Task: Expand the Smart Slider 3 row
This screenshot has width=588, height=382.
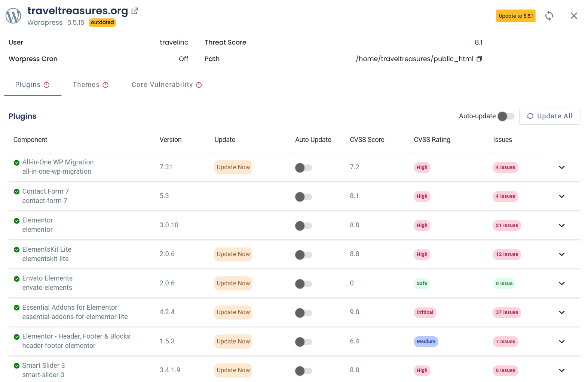Action: tap(561, 370)
